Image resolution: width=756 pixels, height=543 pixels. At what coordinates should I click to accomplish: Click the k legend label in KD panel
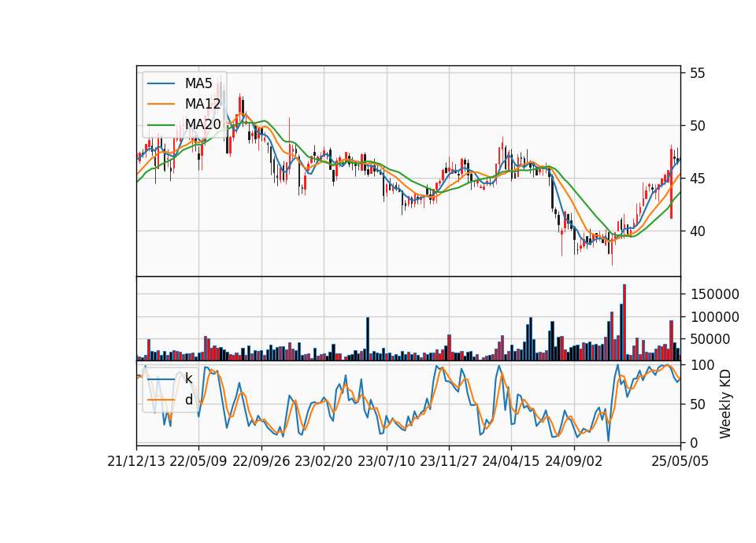pos(188,379)
